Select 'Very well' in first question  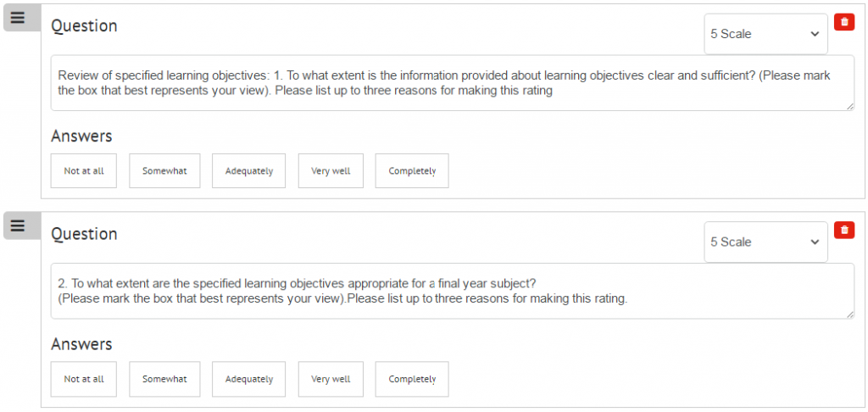(x=331, y=171)
